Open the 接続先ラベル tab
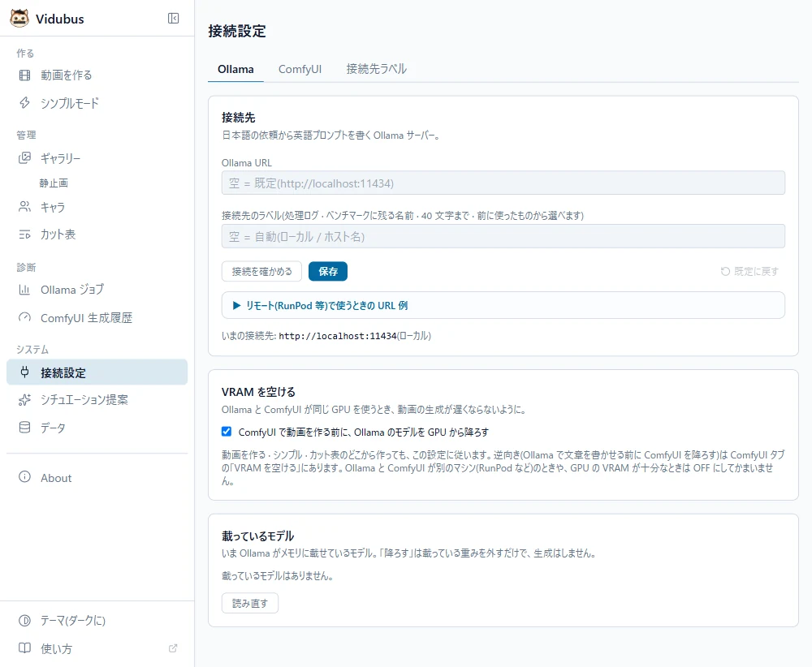This screenshot has width=812, height=667. (377, 69)
